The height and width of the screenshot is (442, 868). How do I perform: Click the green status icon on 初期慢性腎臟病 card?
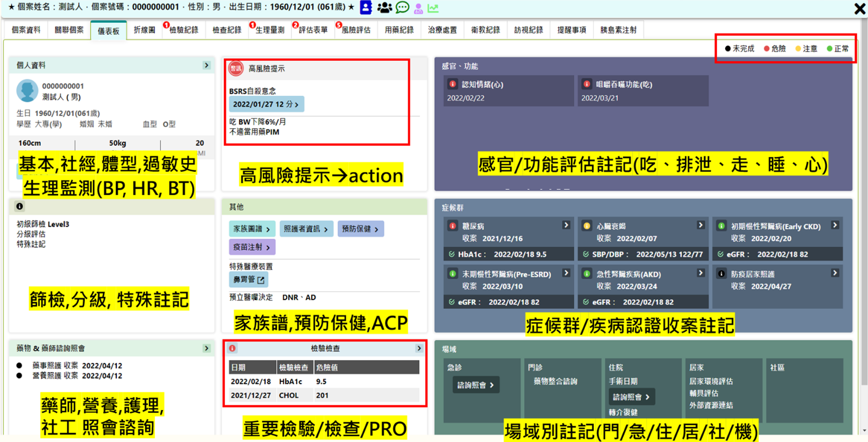pos(721,226)
